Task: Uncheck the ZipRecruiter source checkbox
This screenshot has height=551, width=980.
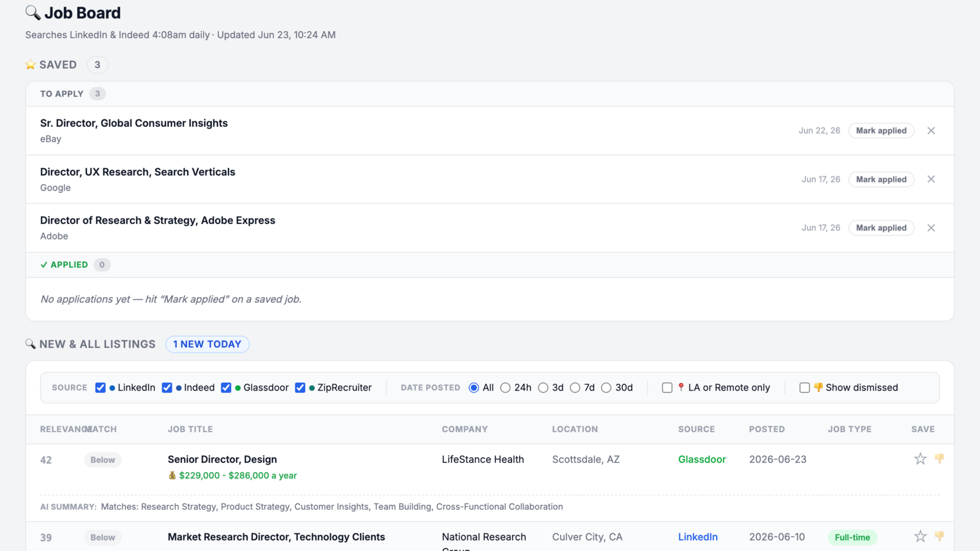Action: point(300,388)
